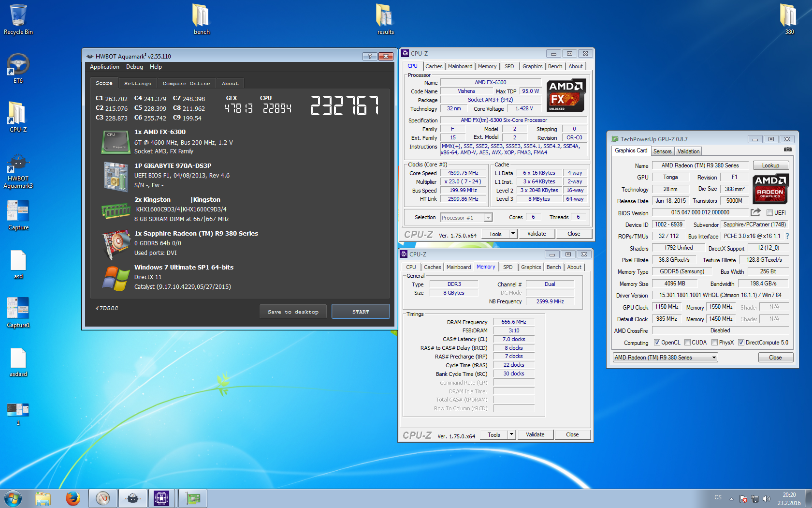Viewport: 812px width, 508px height.
Task: Switch to SPD tab in lower CPU-Z
Action: pos(508,267)
